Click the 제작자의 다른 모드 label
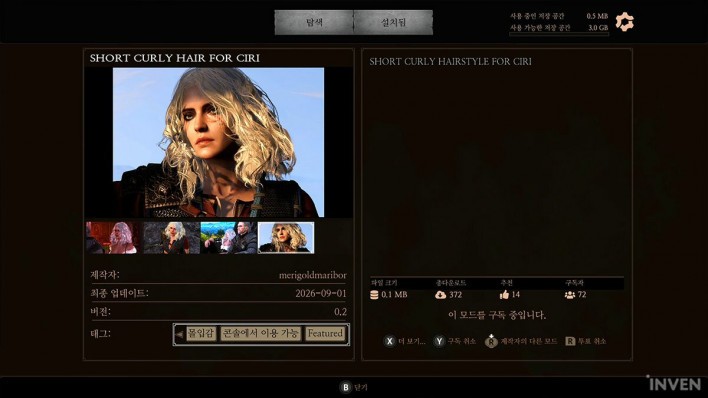Image resolution: width=708 pixels, height=398 pixels. point(528,342)
